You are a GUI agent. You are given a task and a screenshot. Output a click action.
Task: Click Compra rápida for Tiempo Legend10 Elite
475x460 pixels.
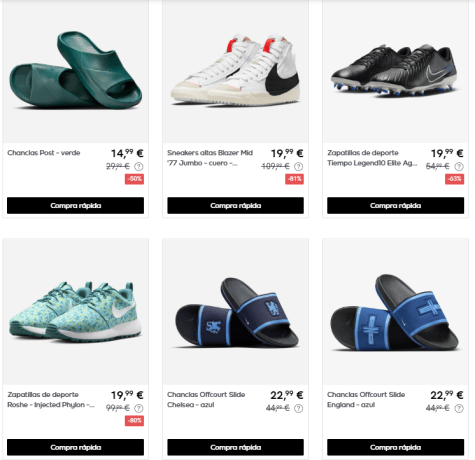coord(395,205)
